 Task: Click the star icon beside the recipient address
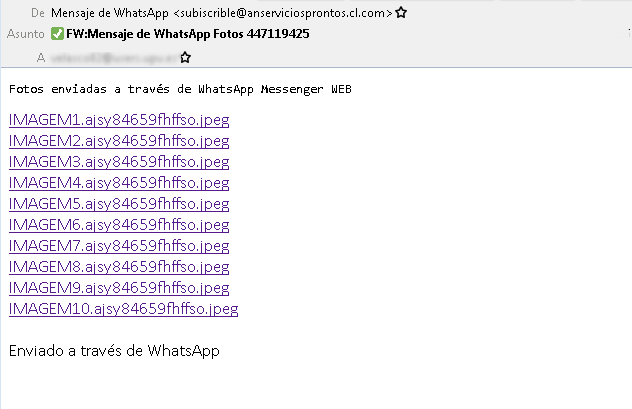(185, 58)
